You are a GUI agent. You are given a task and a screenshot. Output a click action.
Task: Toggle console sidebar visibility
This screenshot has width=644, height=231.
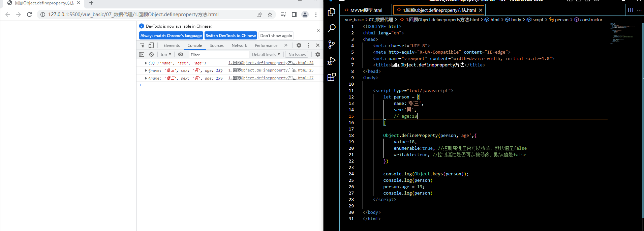coord(142,54)
